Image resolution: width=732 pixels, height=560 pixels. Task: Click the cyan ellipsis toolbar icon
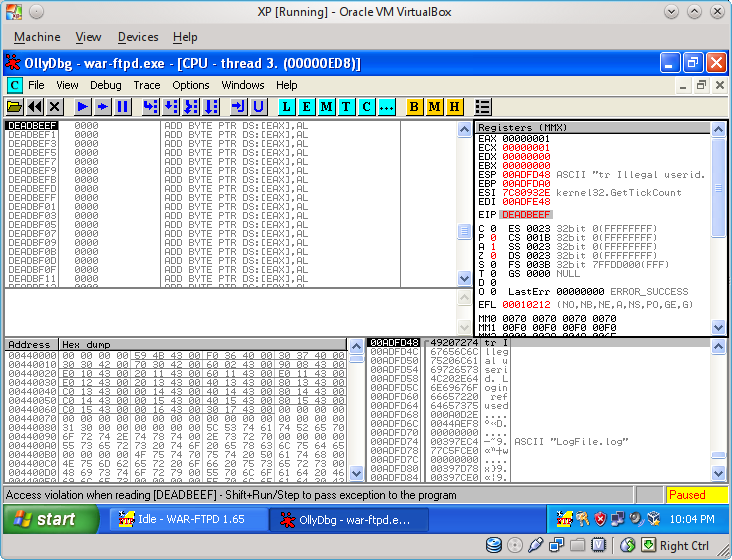(387, 107)
